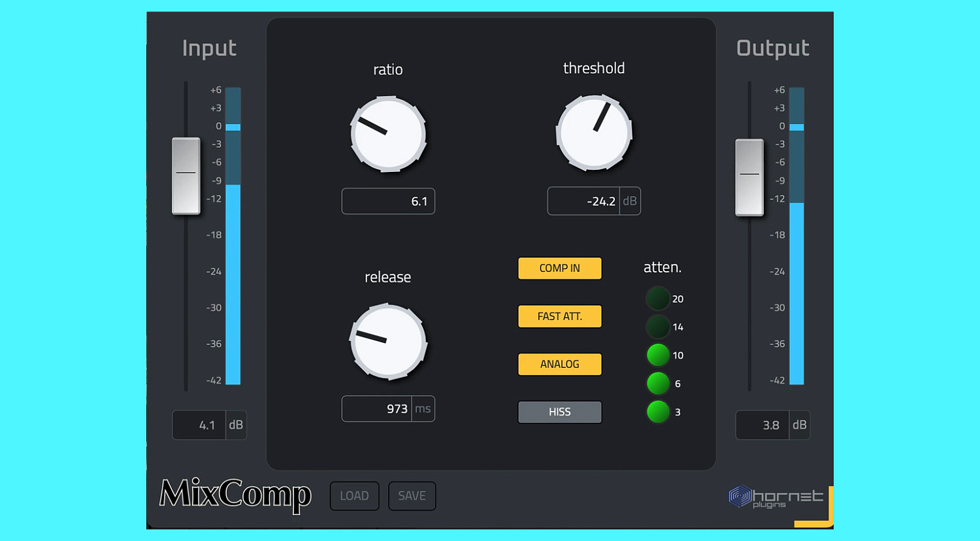Click the ms unit beside release value
The width and height of the screenshot is (980, 541).
423,409
